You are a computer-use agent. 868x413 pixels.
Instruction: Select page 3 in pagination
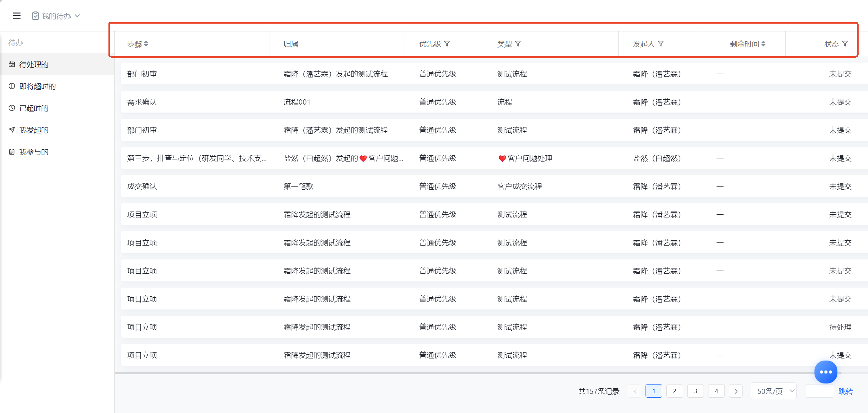click(696, 391)
